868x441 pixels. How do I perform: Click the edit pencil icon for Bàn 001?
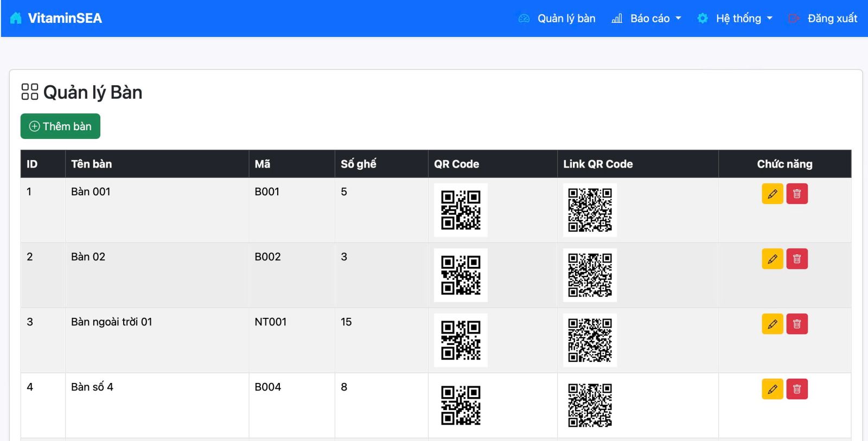coord(772,194)
